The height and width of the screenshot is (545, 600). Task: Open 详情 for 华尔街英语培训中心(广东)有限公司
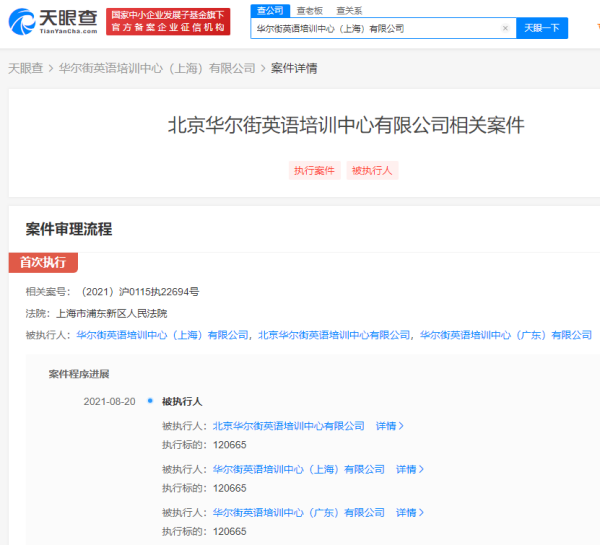410,512
